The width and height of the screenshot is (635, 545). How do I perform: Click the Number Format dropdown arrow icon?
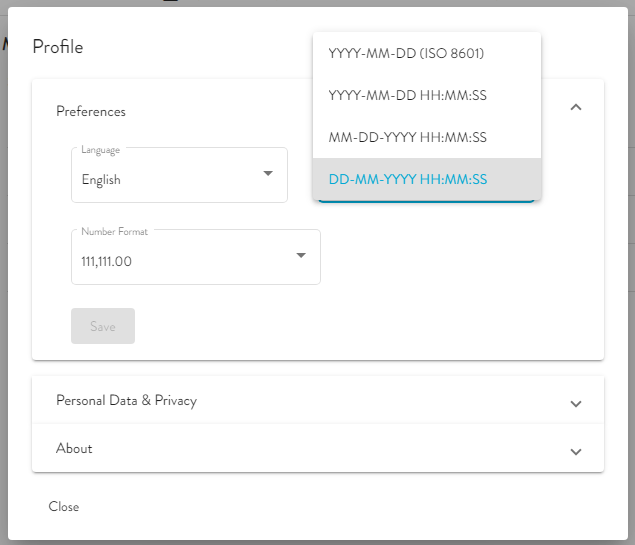301,255
